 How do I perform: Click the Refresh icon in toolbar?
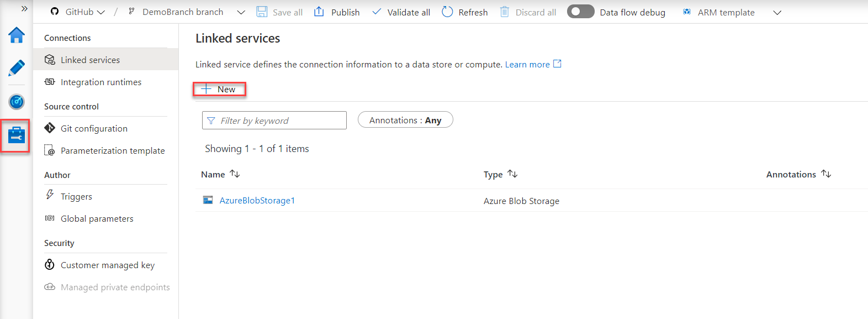pyautogui.click(x=447, y=12)
